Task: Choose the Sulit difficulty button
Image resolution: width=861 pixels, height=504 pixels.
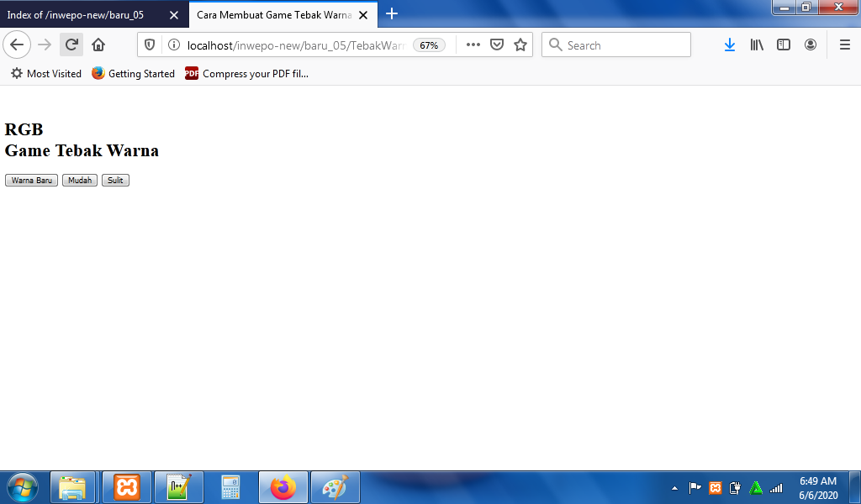Action: 115,180
